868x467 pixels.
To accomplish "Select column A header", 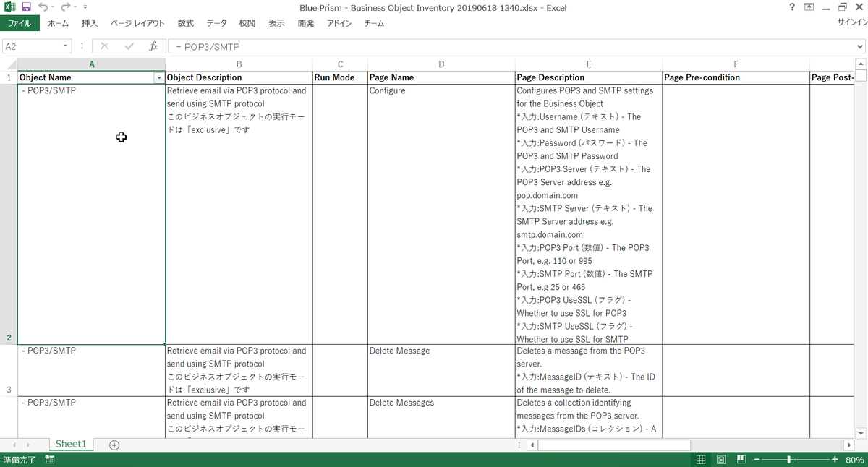I will [91, 64].
